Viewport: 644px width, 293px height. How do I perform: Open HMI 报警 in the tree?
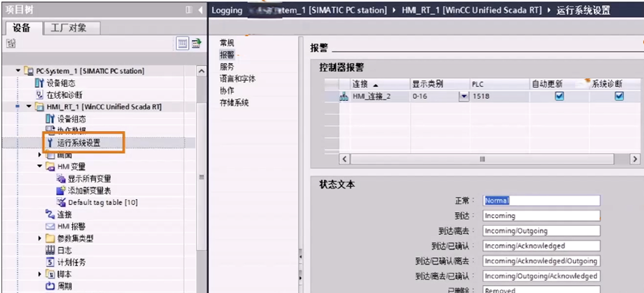click(x=72, y=226)
